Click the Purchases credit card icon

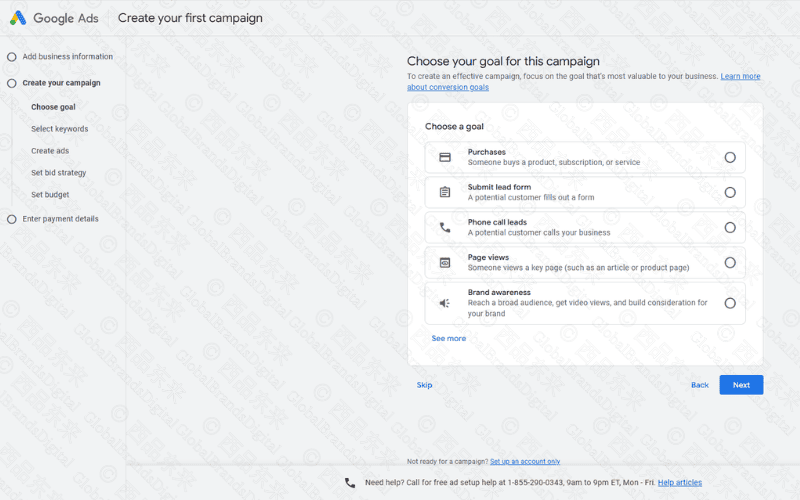tap(445, 157)
